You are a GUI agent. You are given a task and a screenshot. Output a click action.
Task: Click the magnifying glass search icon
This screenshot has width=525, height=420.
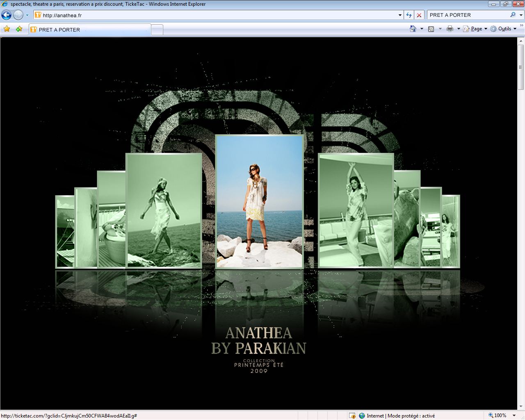pyautogui.click(x=513, y=15)
